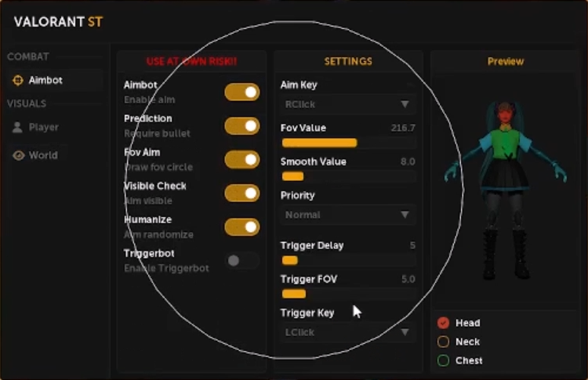Click the USE AT OWN RISK!! heading
Image resolution: width=588 pixels, height=380 pixels.
[x=191, y=61]
